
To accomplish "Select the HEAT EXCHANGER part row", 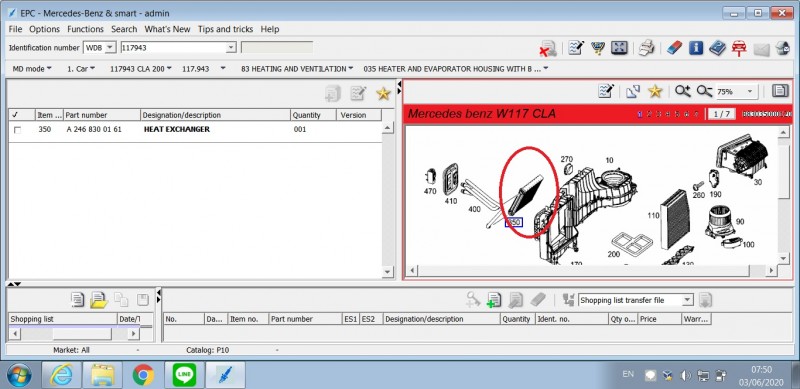I will [195, 130].
